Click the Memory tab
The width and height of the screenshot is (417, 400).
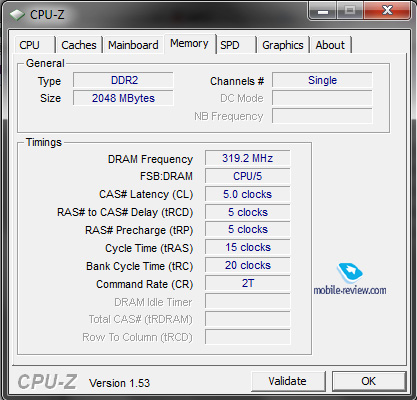[189, 44]
